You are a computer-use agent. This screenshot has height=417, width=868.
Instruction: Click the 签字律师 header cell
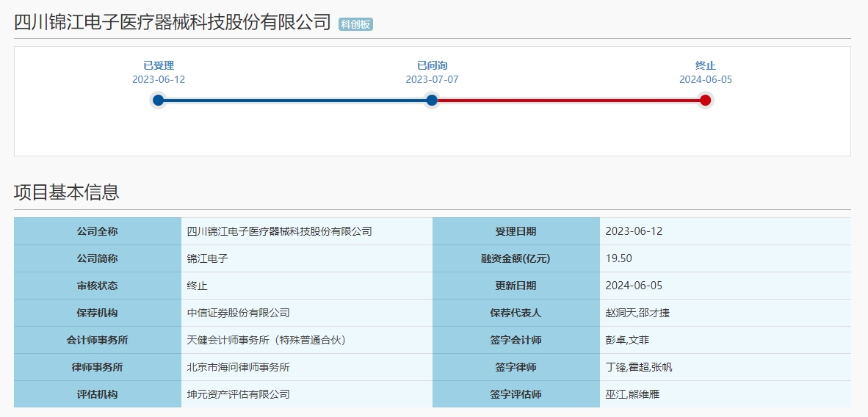pos(516,367)
